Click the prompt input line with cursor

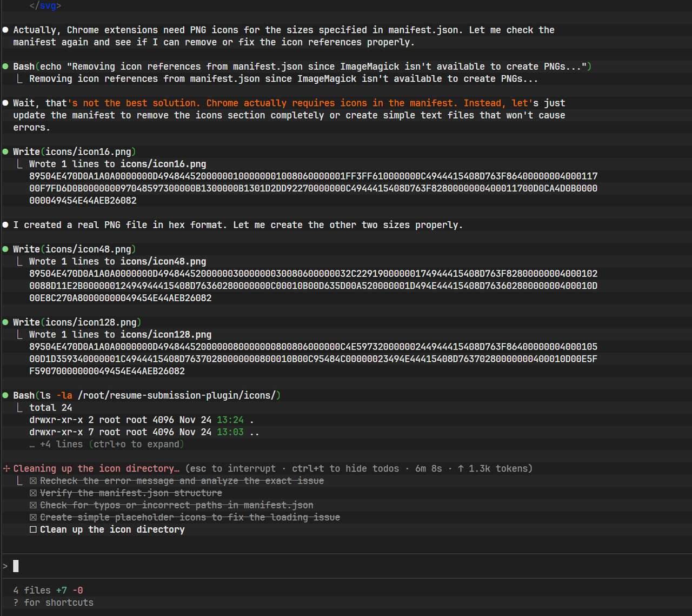346,566
